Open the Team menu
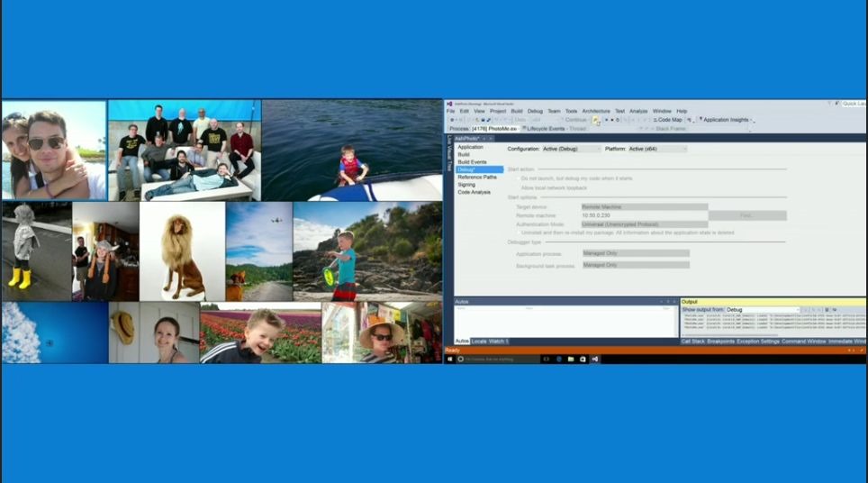Screen dimensions: 868x483 (x=554, y=112)
